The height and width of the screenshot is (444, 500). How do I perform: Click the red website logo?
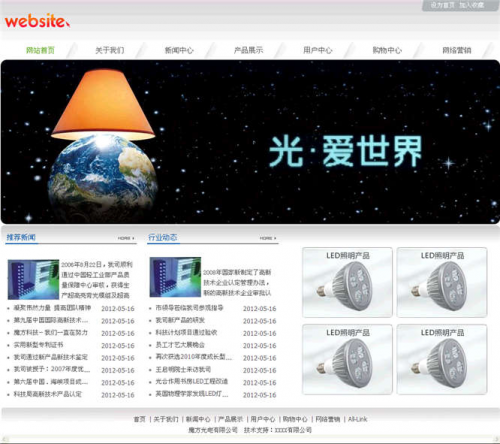point(37,21)
